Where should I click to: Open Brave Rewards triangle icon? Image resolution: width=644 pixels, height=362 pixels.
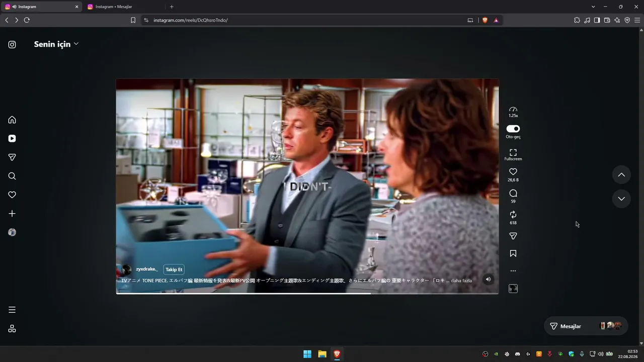(x=496, y=20)
